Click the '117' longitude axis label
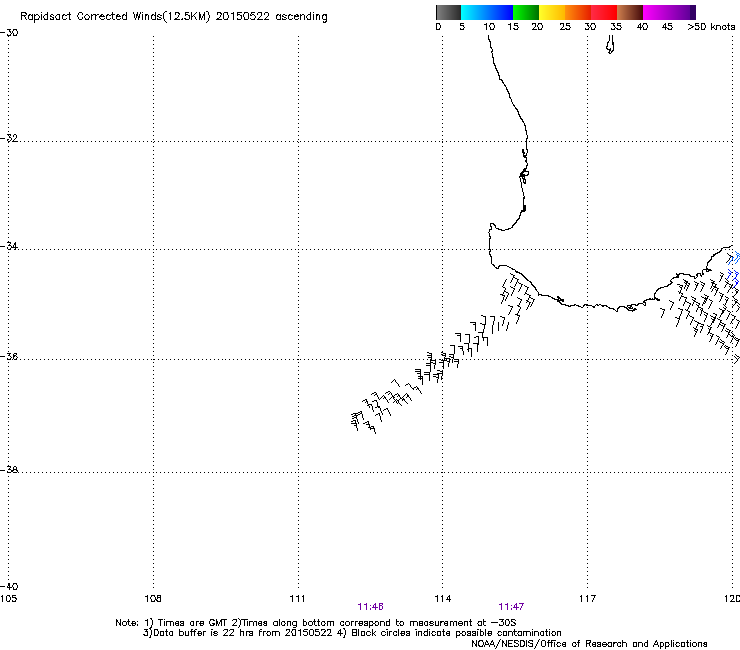740x650 pixels. [587, 599]
